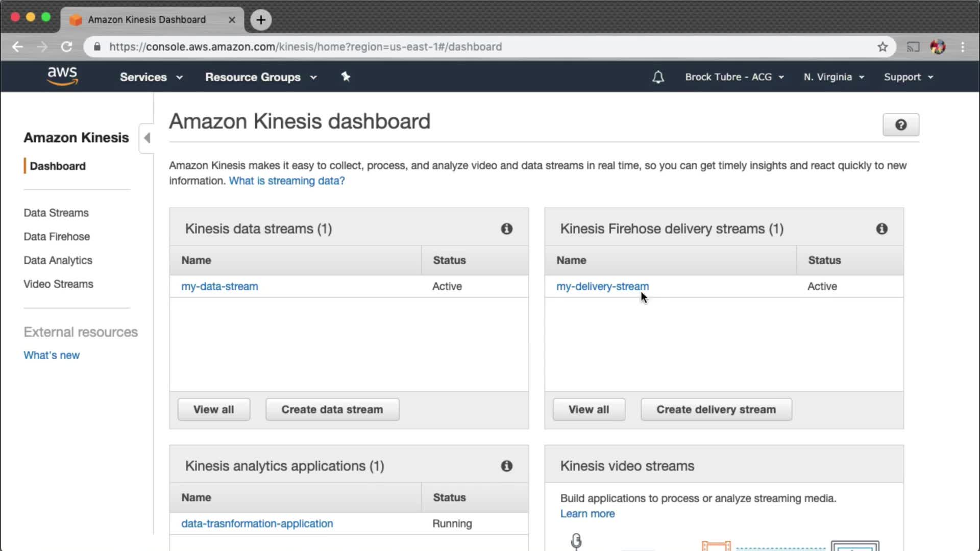Collapse the Amazon Kinesis sidebar
Screen dimensions: 980x551
pos(146,138)
